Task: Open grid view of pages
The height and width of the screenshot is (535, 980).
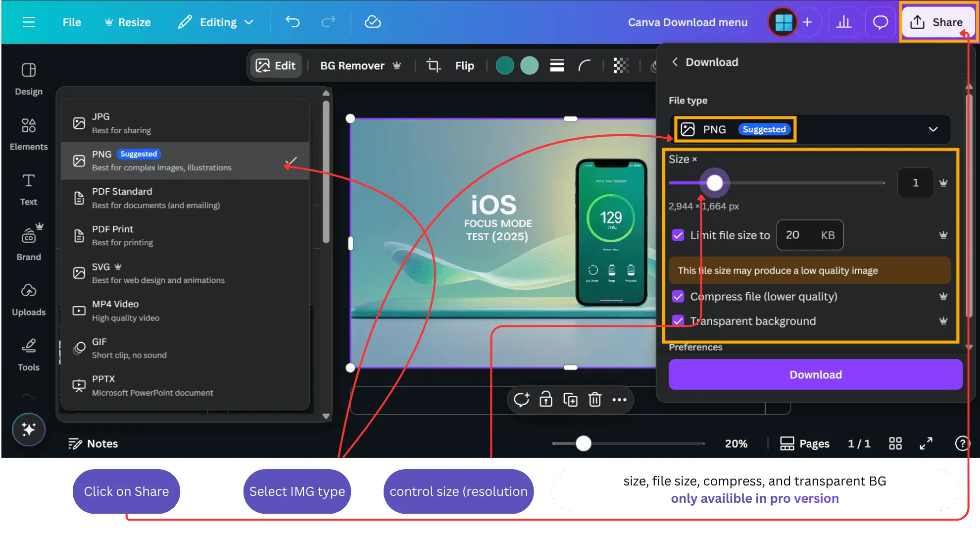Action: pos(895,443)
